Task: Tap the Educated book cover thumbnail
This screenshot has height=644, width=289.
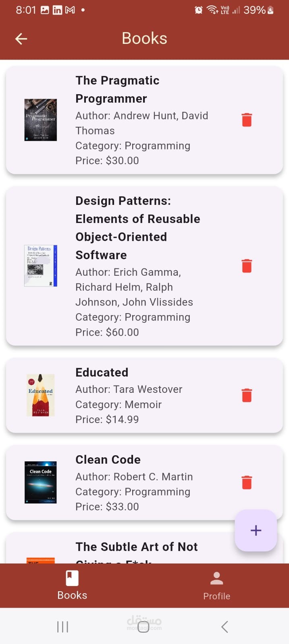Action: point(40,395)
